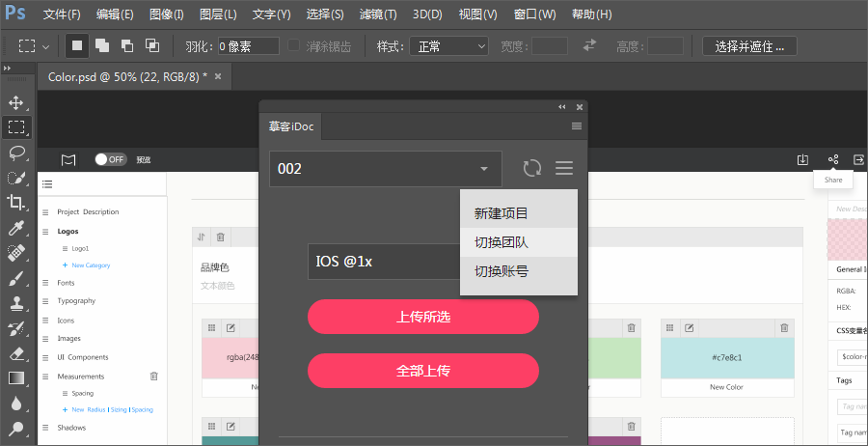Expand the toolbox double-arrow
This screenshot has width=868, height=446.
pos(7,69)
